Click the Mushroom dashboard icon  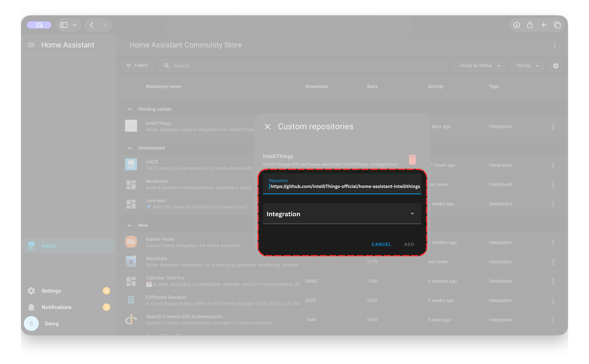131,185
